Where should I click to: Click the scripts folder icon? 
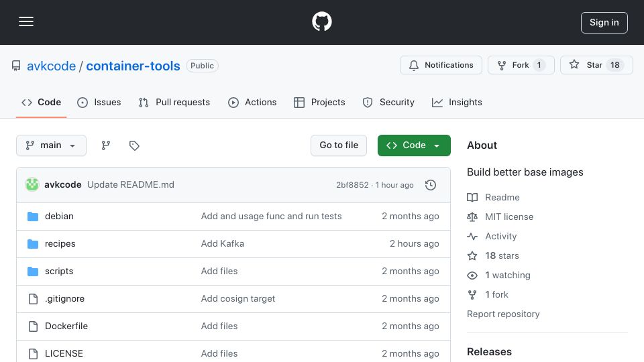tap(33, 271)
